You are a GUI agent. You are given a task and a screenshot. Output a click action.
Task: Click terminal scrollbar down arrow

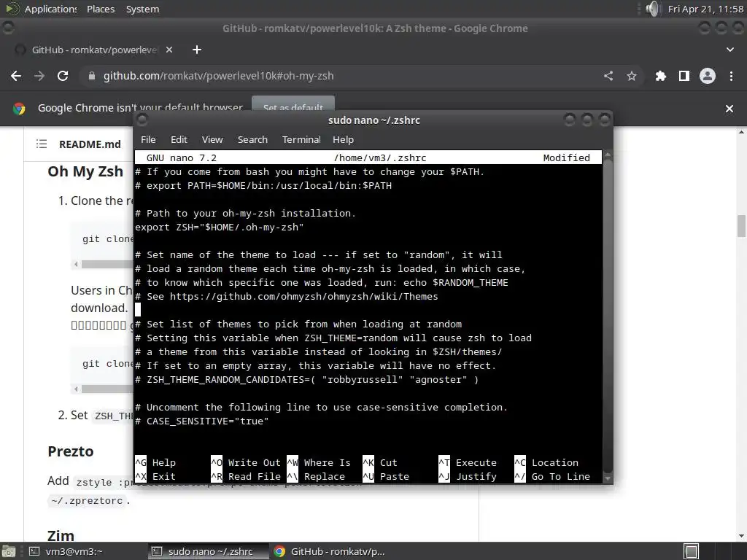(608, 478)
